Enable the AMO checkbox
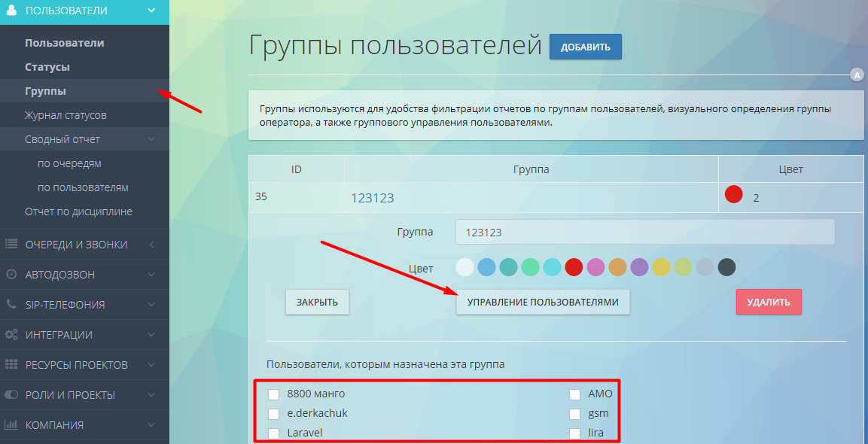 574,393
